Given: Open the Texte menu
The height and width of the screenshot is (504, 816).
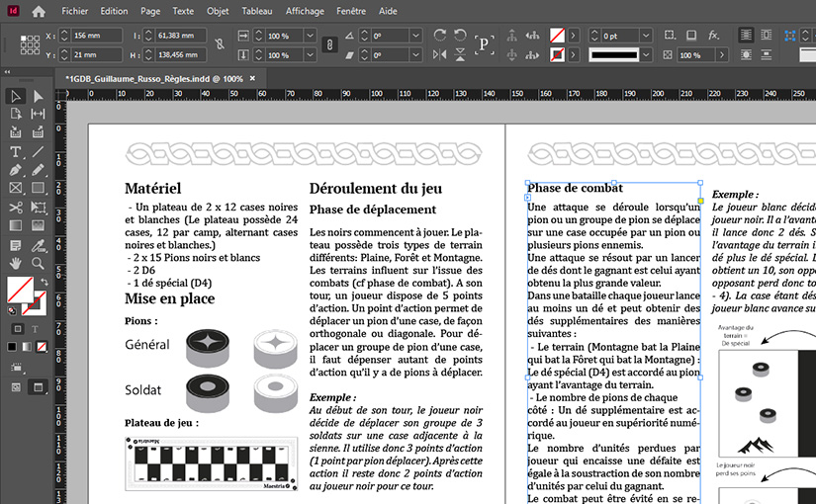Looking at the screenshot, I should tap(183, 11).
